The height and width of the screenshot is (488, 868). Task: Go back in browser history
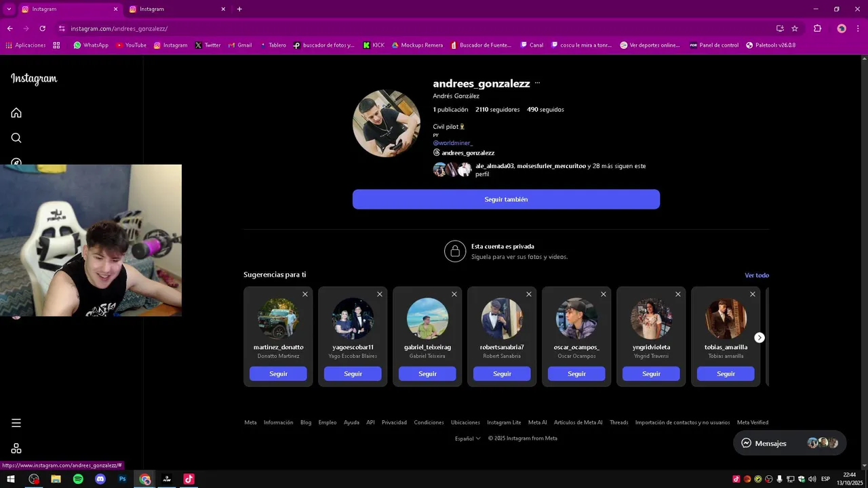pos(9,28)
